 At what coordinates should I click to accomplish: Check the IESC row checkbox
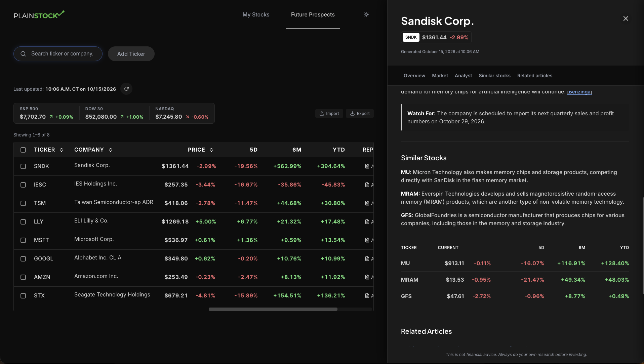tap(23, 185)
